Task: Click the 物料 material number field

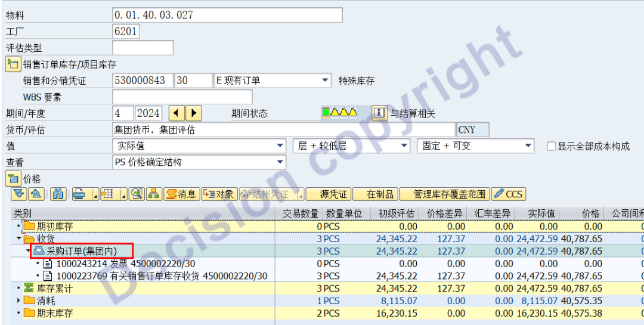Action: (x=227, y=15)
